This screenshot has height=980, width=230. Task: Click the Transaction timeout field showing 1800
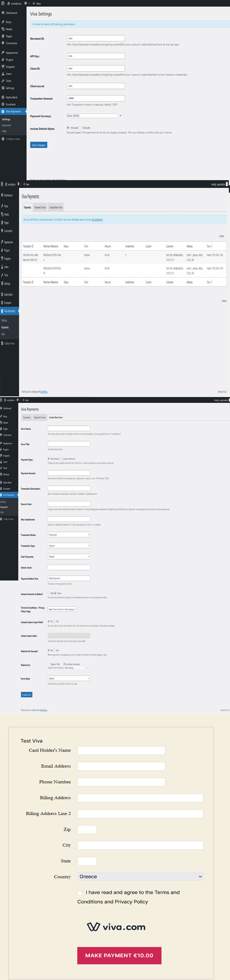[96, 98]
